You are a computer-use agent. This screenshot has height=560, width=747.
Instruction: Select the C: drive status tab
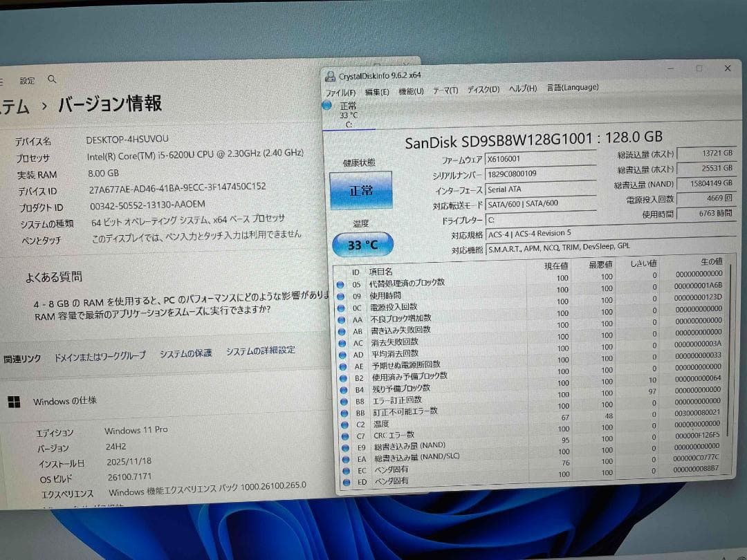[348, 115]
